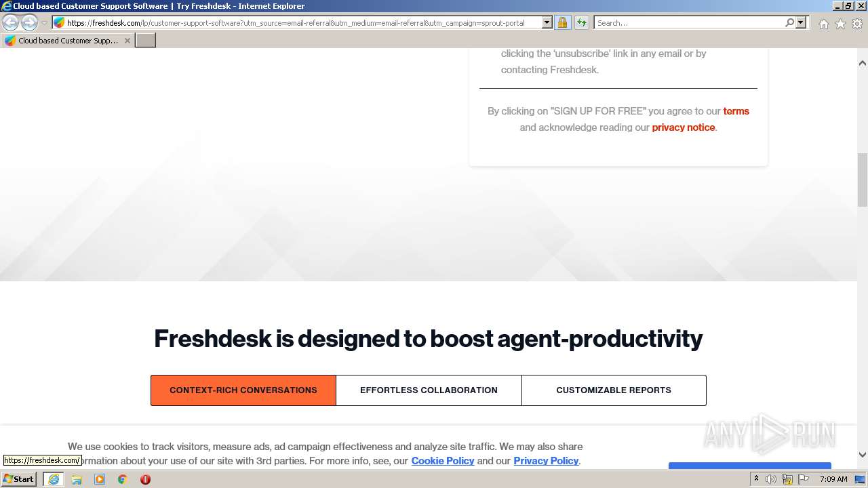Launch the media player taskbar icon
The height and width of the screenshot is (488, 868).
pyautogui.click(x=100, y=479)
